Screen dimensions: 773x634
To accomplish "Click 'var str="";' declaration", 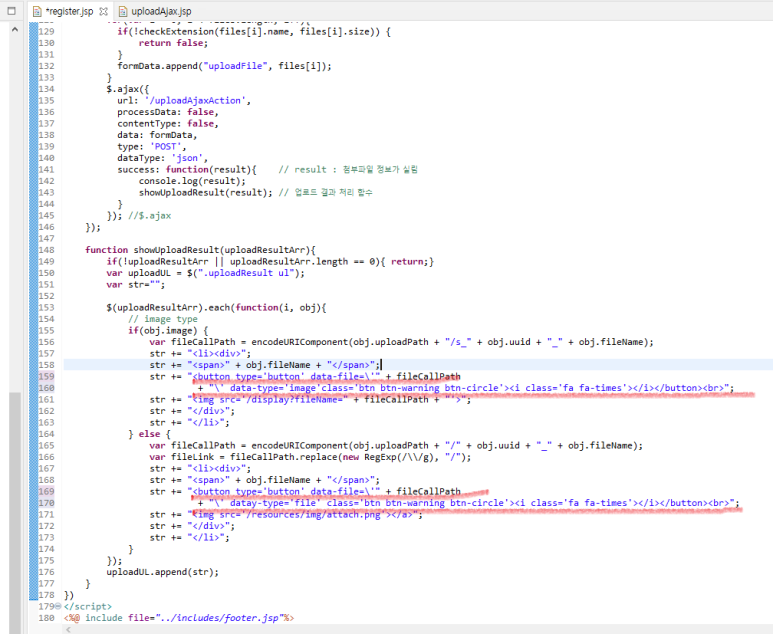I will (x=136, y=284).
